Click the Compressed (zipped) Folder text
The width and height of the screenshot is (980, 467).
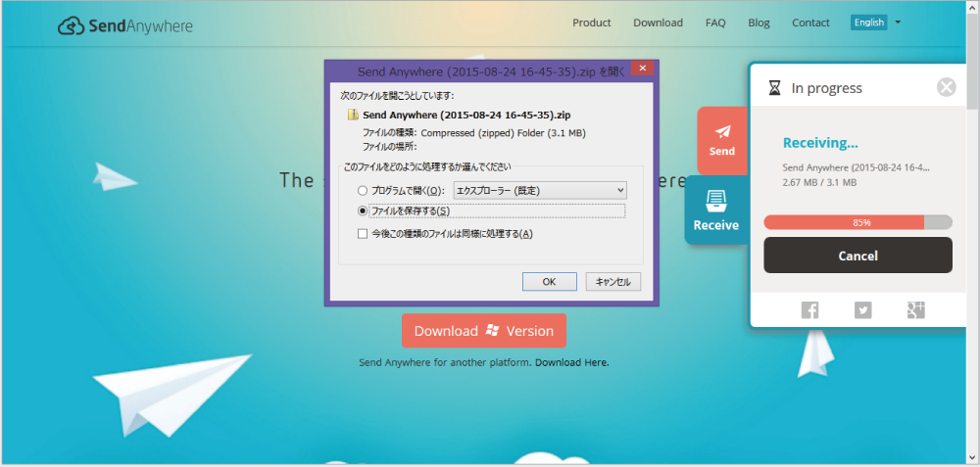[x=503, y=132]
